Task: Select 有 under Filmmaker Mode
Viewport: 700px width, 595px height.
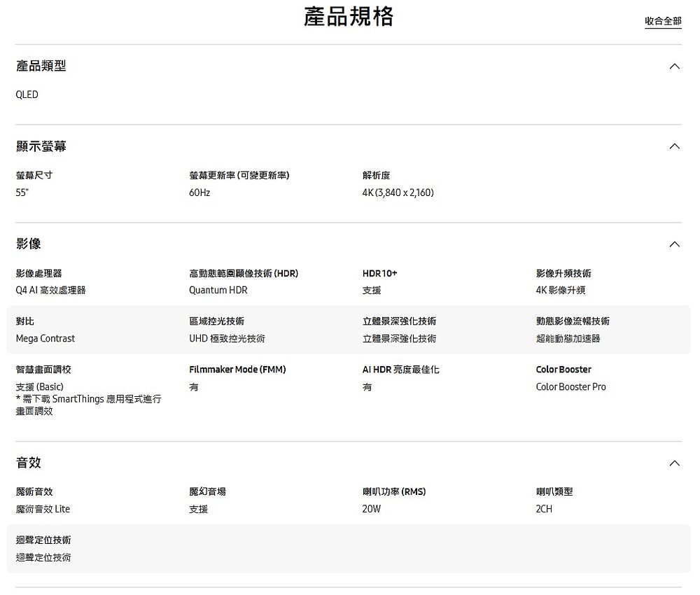Action: point(194,386)
